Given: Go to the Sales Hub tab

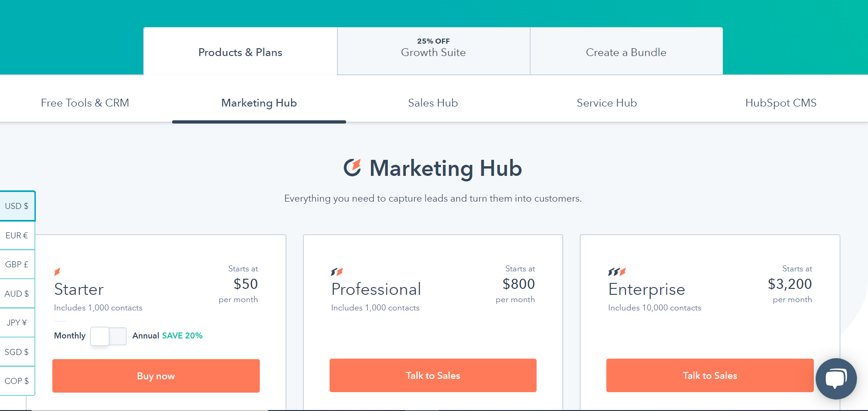Looking at the screenshot, I should pos(433,103).
